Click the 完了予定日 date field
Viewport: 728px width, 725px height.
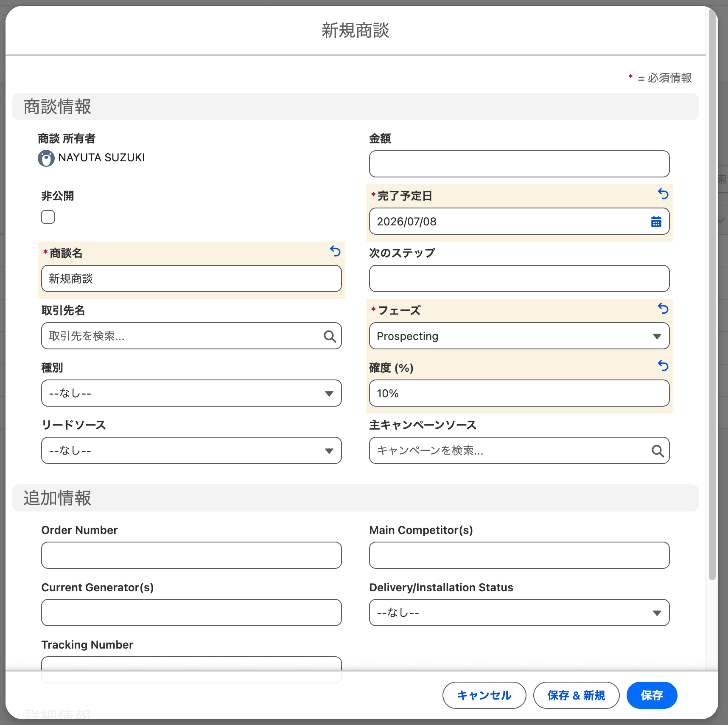pyautogui.click(x=519, y=222)
